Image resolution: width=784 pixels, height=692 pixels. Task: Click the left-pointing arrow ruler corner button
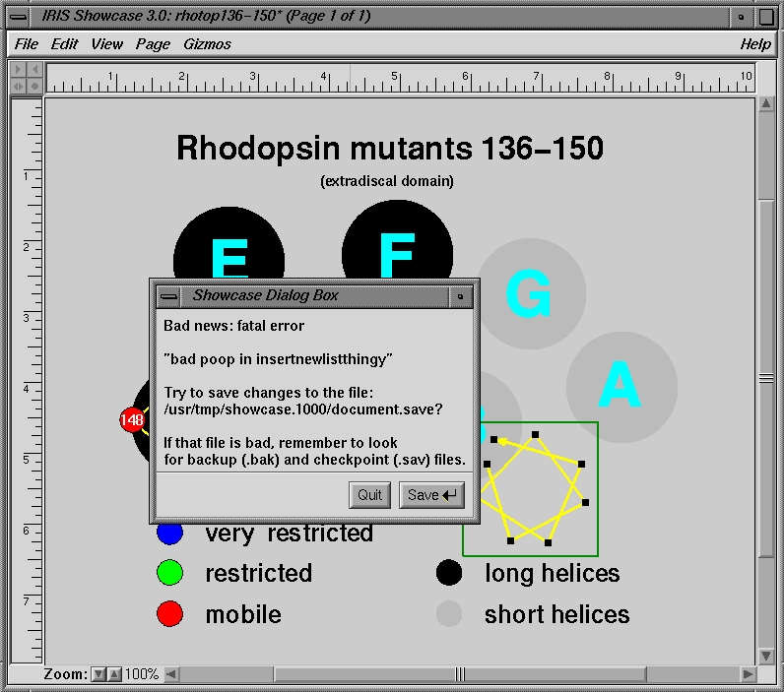pos(34,69)
